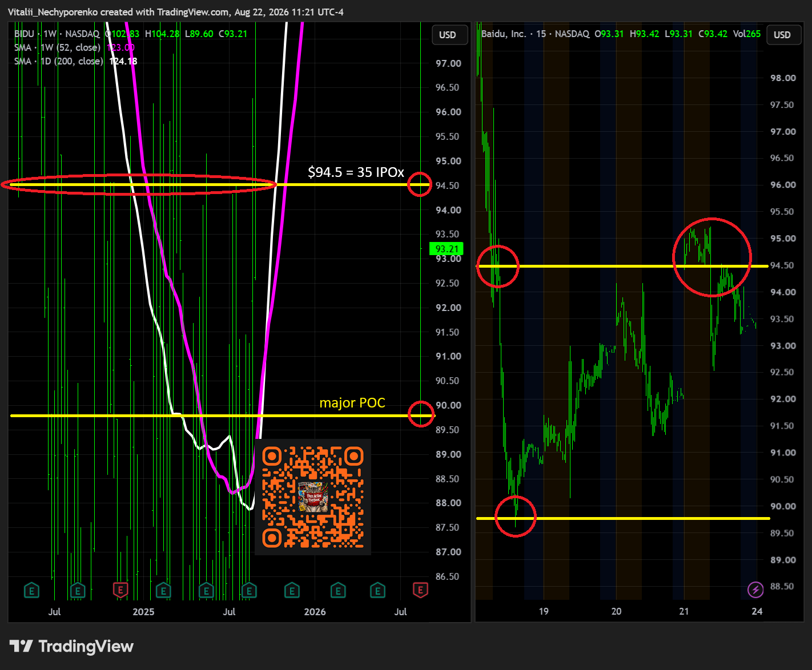Viewport: 812px width, 670px height.
Task: Select the SMA 1W (52, close) indicator legend
Action: (x=57, y=47)
